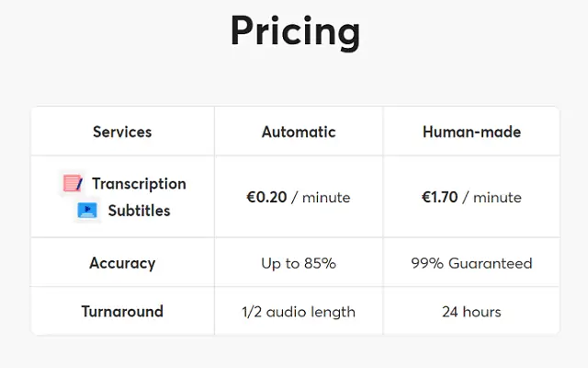The height and width of the screenshot is (368, 588).
Task: Click the word minute under Automatic
Action: pyautogui.click(x=326, y=198)
